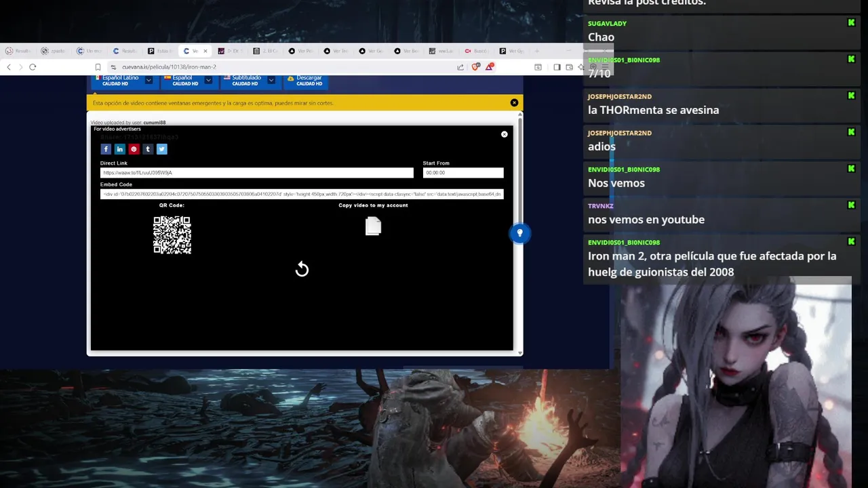Image resolution: width=868 pixels, height=488 pixels.
Task: Switch to the 'ww.Lat' tab
Action: click(x=442, y=51)
